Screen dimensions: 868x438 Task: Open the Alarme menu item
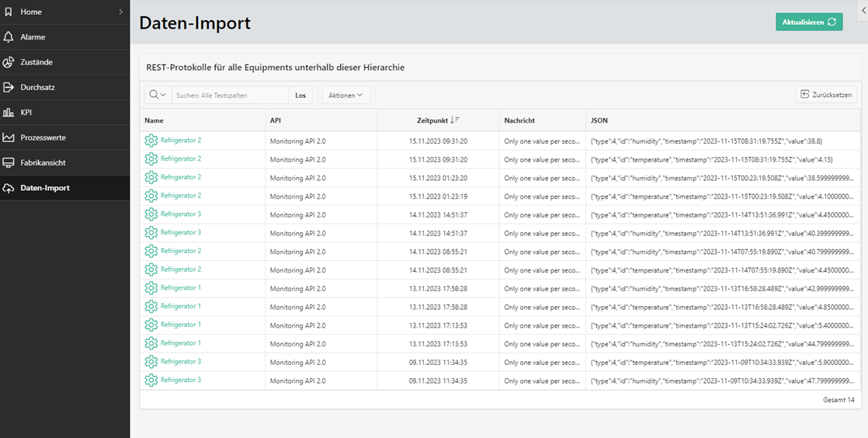(x=64, y=37)
